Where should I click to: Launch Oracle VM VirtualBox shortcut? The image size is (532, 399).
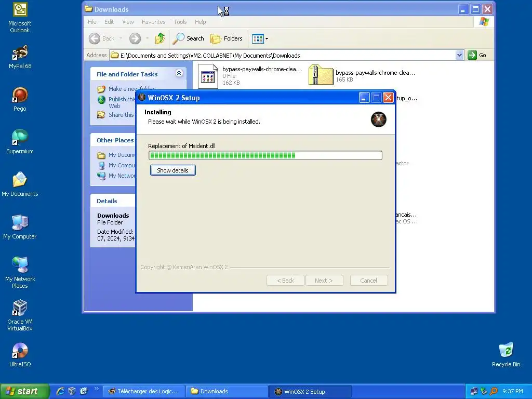20,315
